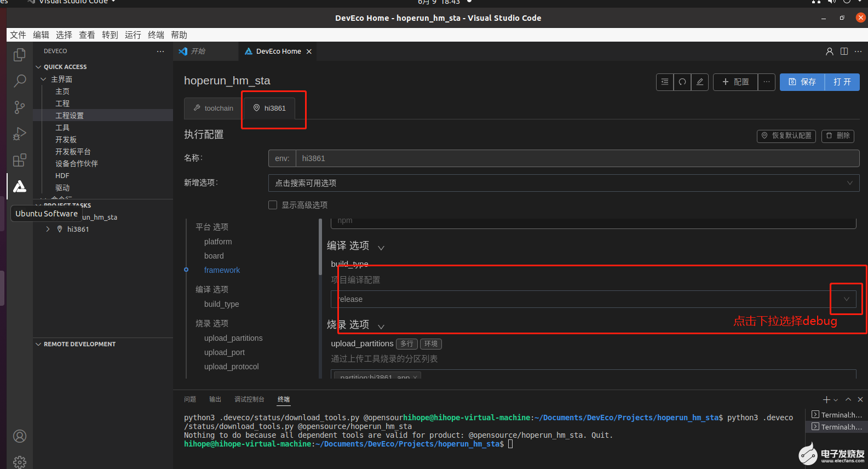
Task: Select the DevEco icon in activity bar
Action: point(20,186)
